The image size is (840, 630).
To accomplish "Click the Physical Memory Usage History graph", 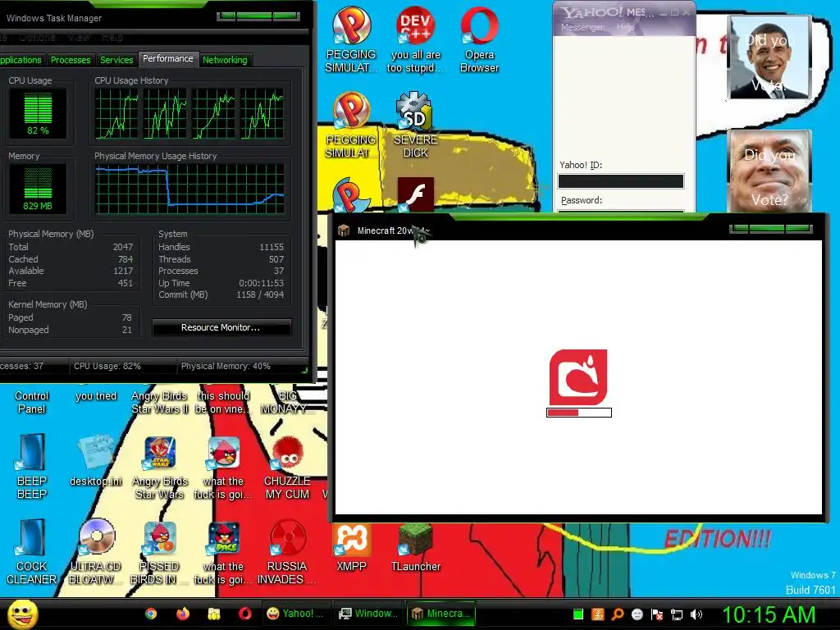I will [x=189, y=189].
